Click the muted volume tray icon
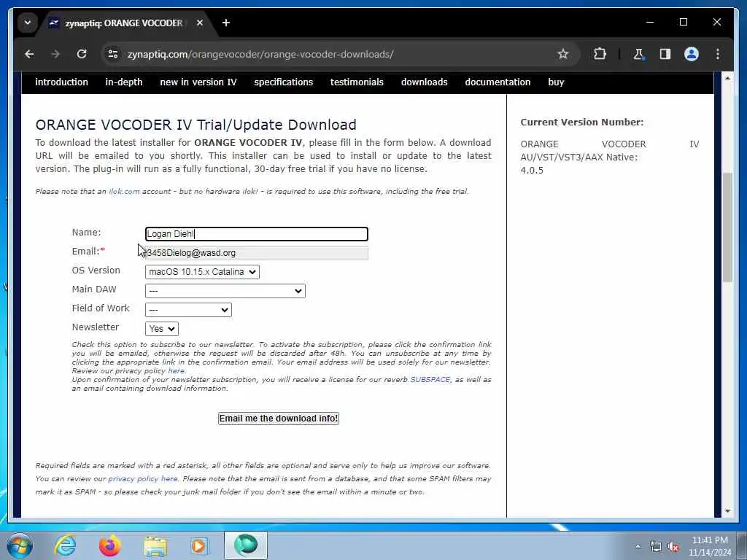The image size is (747, 560). point(673,547)
